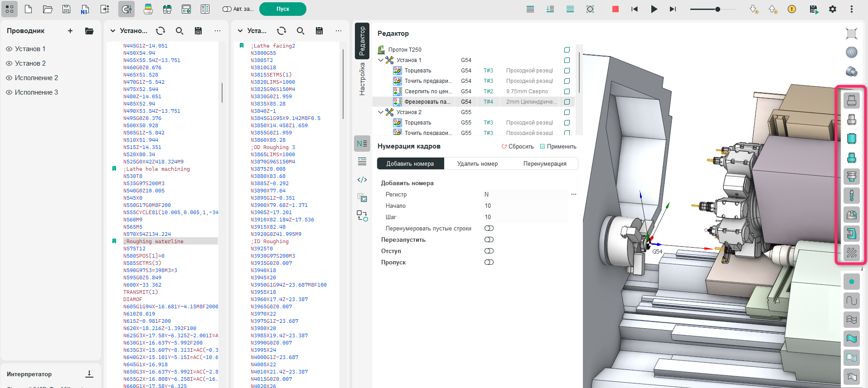Open the Настройка vertical tab
This screenshot has height=388, width=868.
[x=362, y=79]
